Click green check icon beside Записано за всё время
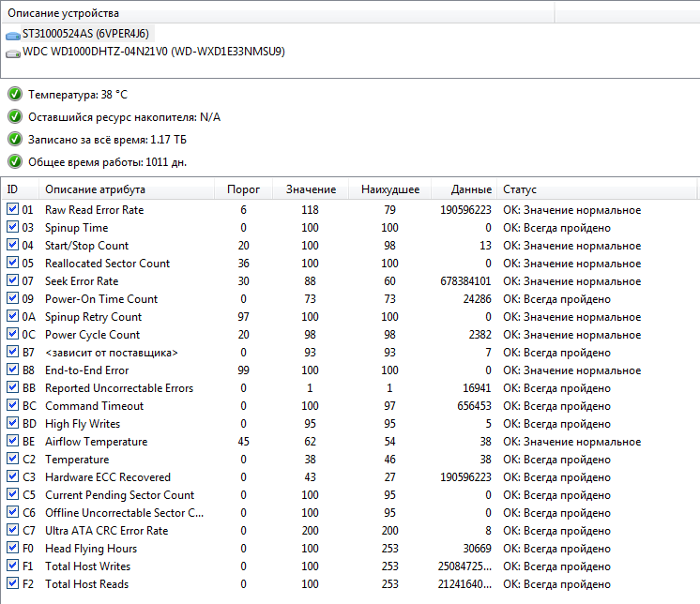 (x=14, y=140)
